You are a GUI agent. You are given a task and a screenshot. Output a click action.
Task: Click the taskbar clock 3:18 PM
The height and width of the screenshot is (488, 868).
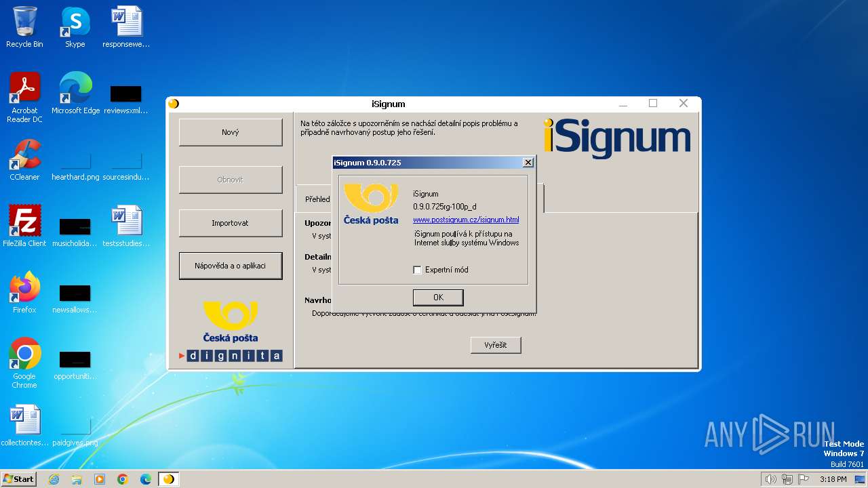point(833,479)
